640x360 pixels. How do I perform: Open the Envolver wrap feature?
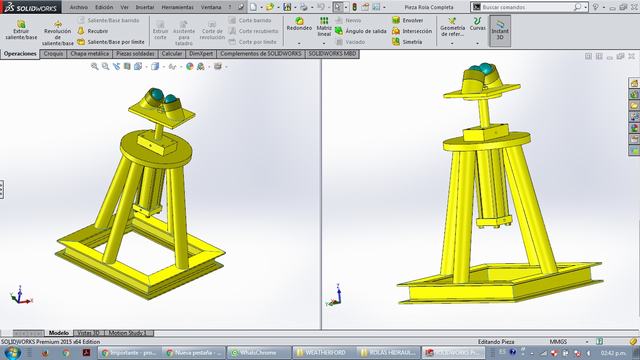point(407,20)
